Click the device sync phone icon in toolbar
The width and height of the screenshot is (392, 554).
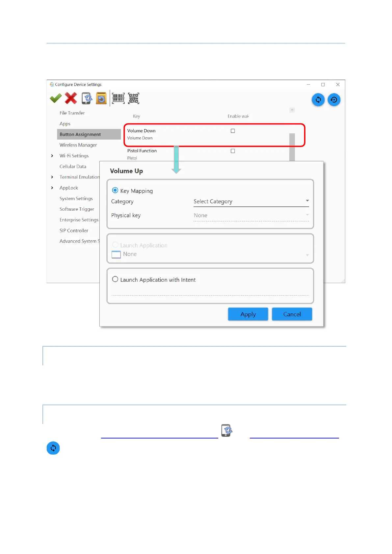tap(87, 98)
